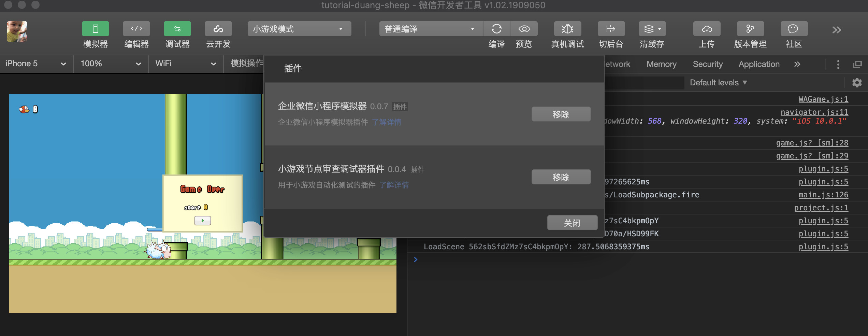Open source link game.js? [sm]:28
Screen dimensions: 868x336
coord(812,143)
